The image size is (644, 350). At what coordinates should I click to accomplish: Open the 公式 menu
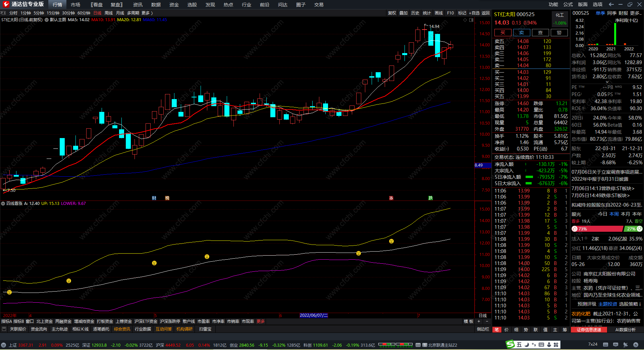pos(568,4)
